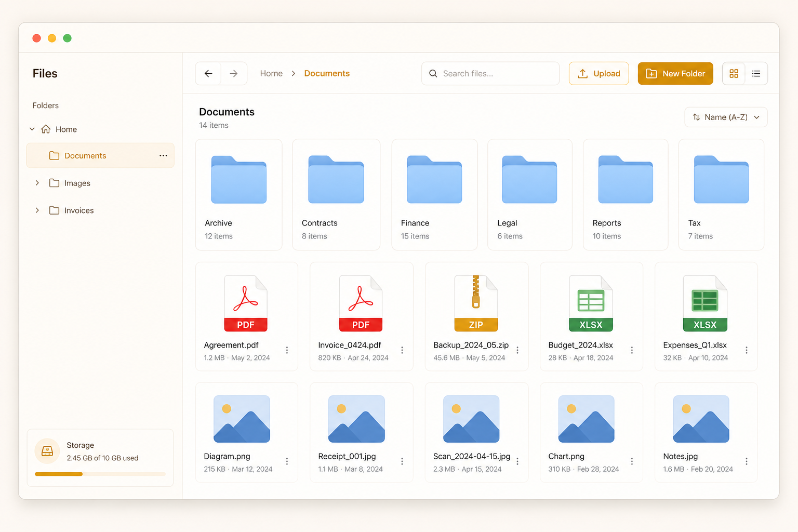Open the Archive folder icon

click(239, 179)
